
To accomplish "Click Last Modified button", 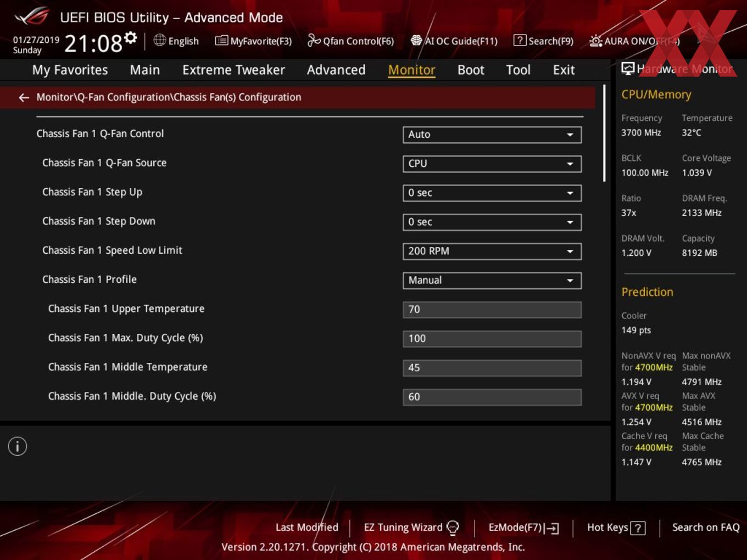I will point(306,527).
